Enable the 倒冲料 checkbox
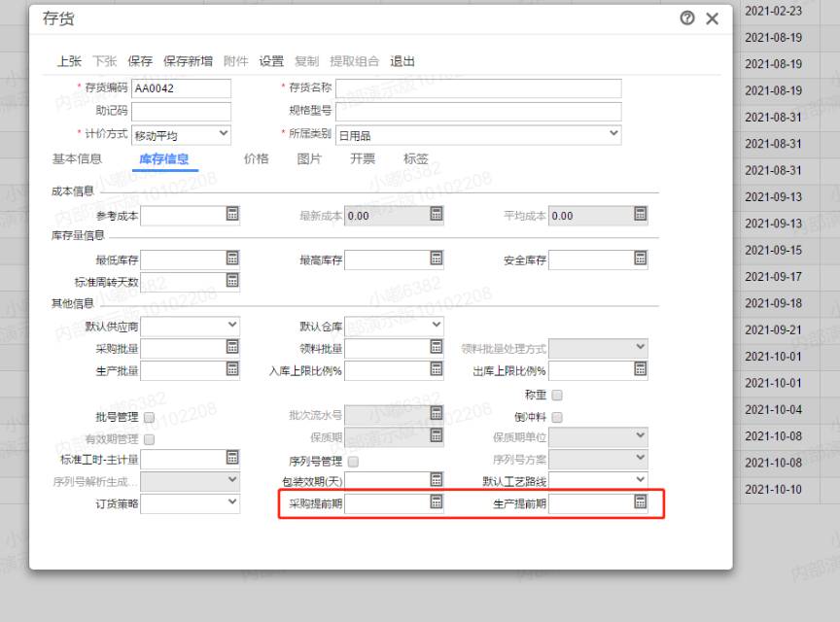The width and height of the screenshot is (840, 622). click(x=557, y=417)
